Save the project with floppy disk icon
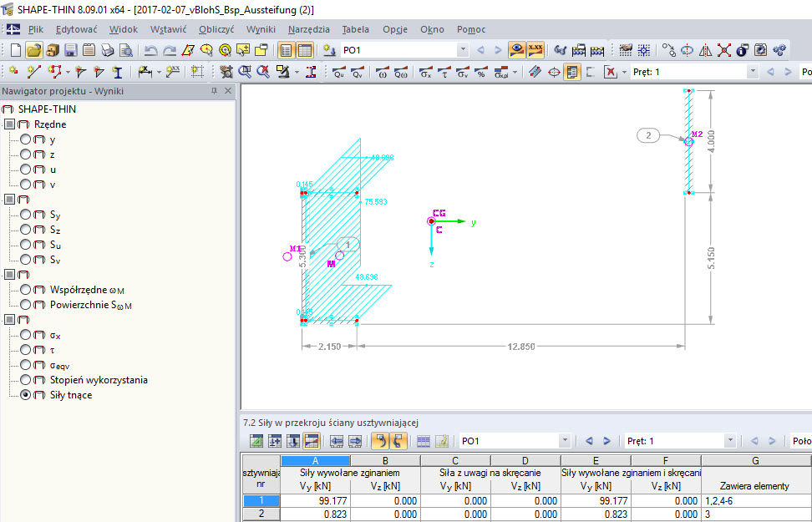 pos(71,50)
